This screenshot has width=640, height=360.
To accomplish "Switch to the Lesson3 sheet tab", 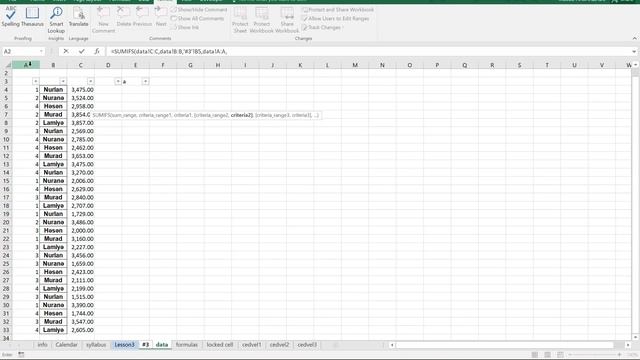I will tap(124, 344).
